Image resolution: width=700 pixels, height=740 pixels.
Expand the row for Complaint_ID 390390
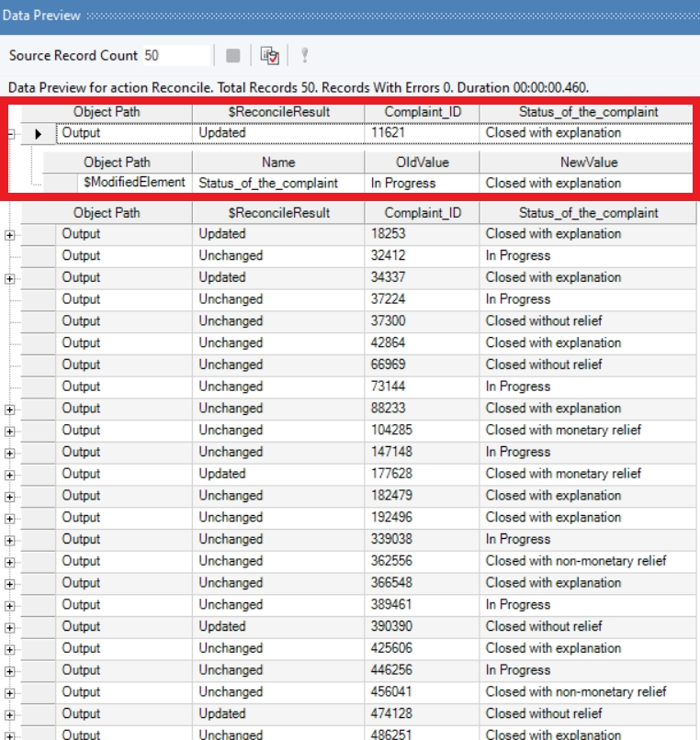pos(10,627)
